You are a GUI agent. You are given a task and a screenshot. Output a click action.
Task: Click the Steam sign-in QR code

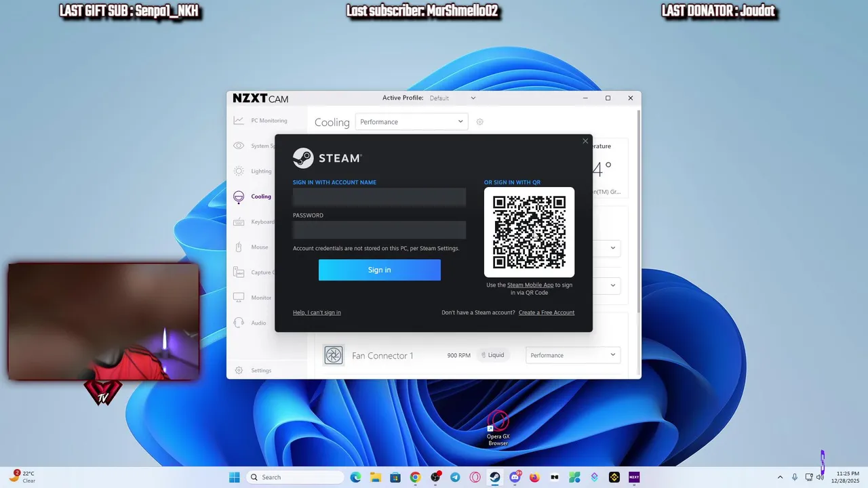tap(529, 232)
